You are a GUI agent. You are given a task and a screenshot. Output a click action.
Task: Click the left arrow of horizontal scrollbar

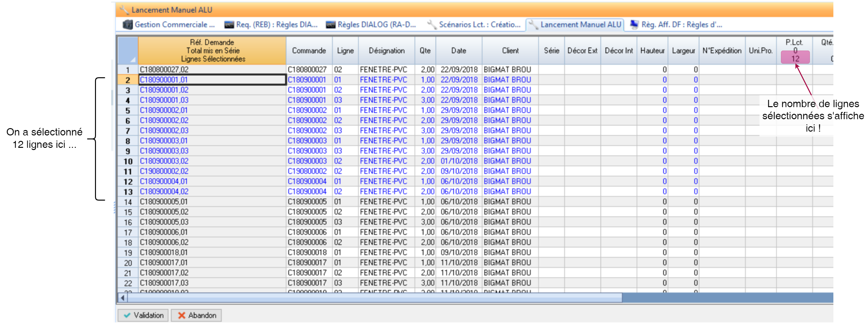click(x=123, y=298)
